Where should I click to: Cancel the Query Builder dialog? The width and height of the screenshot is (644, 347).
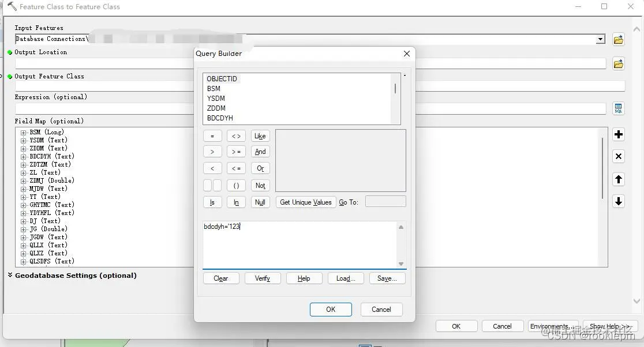[381, 310]
